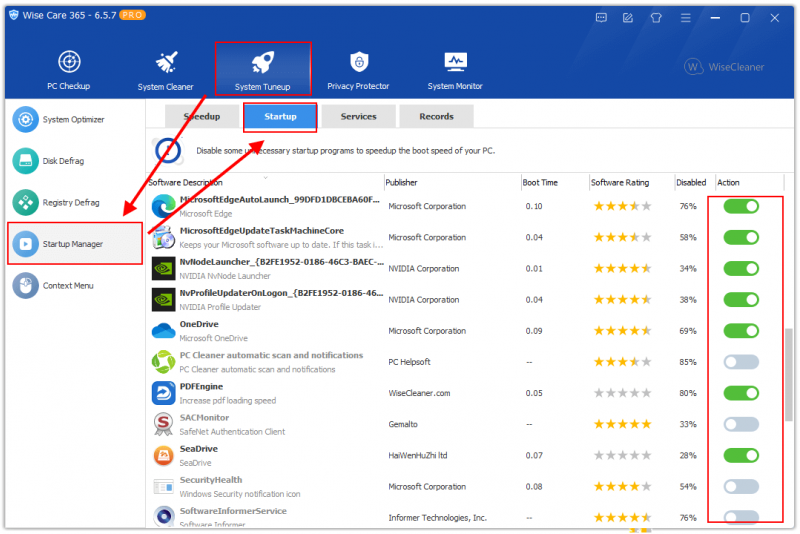Click the edit note icon in title bar

(x=628, y=18)
